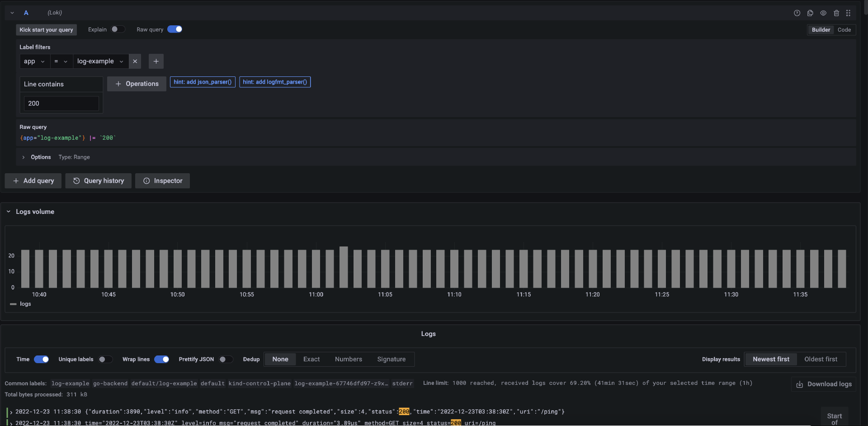
Task: Remove the app label filter with X
Action: tap(135, 62)
